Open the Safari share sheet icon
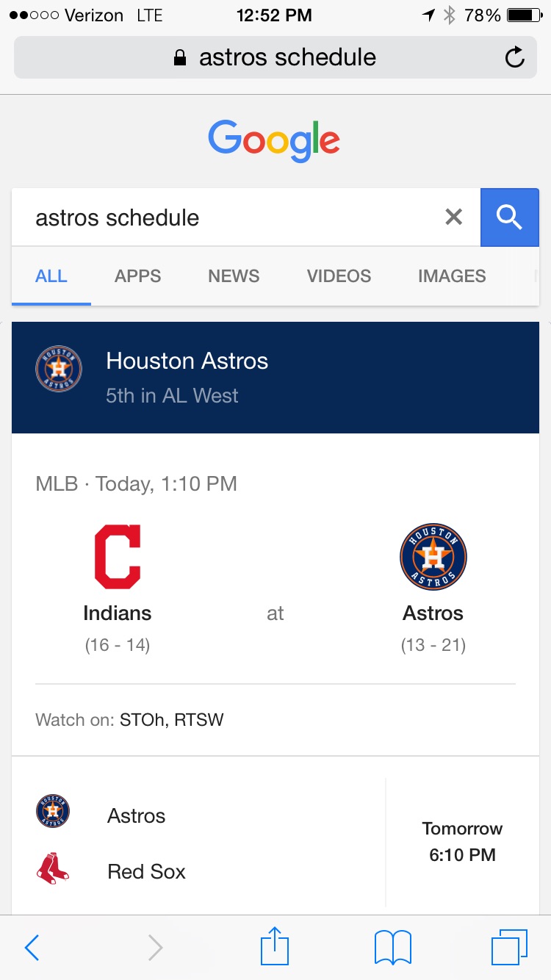The height and width of the screenshot is (980, 551). click(x=275, y=946)
